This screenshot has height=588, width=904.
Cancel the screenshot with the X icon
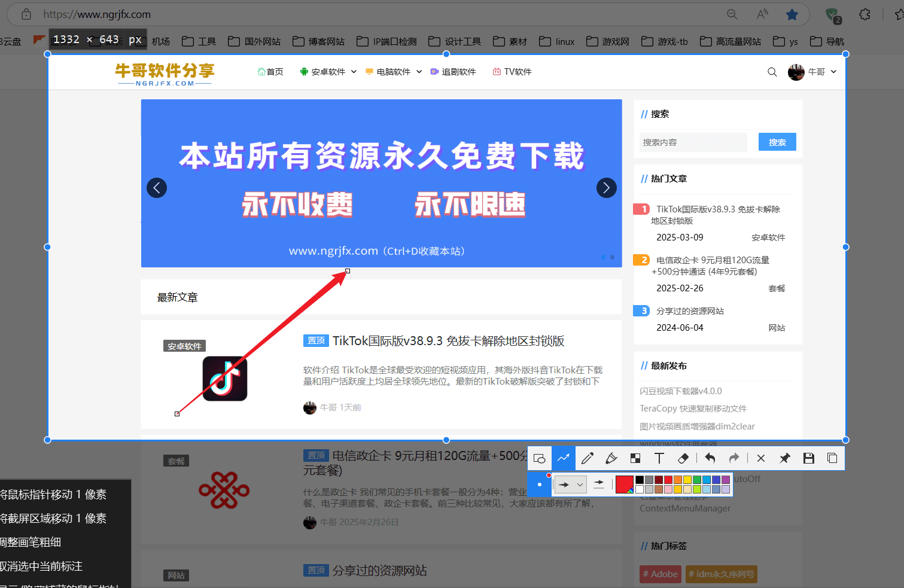click(761, 458)
